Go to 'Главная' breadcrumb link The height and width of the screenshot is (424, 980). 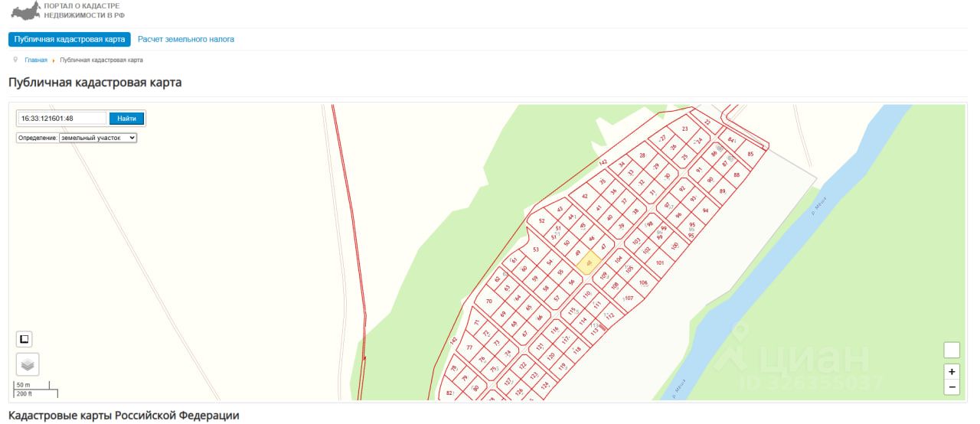pyautogui.click(x=36, y=60)
